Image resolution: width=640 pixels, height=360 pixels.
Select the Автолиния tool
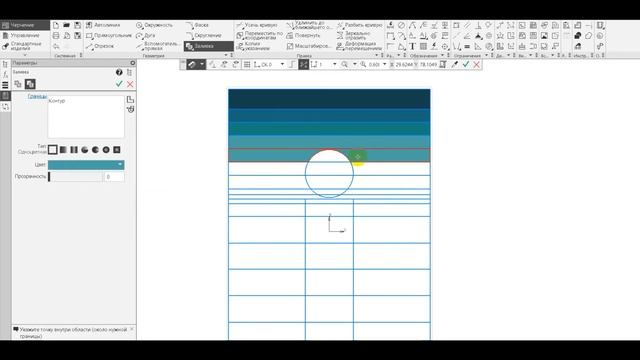pyautogui.click(x=103, y=25)
